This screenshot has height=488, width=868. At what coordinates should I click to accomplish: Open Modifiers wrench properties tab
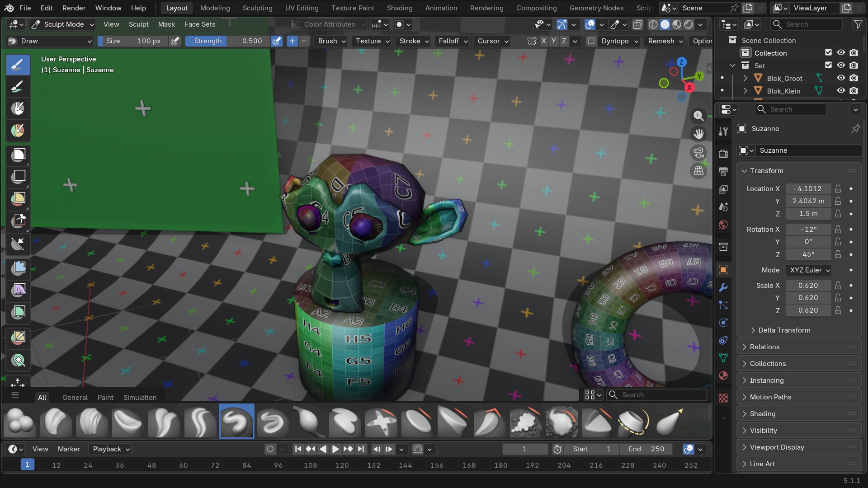pyautogui.click(x=723, y=287)
